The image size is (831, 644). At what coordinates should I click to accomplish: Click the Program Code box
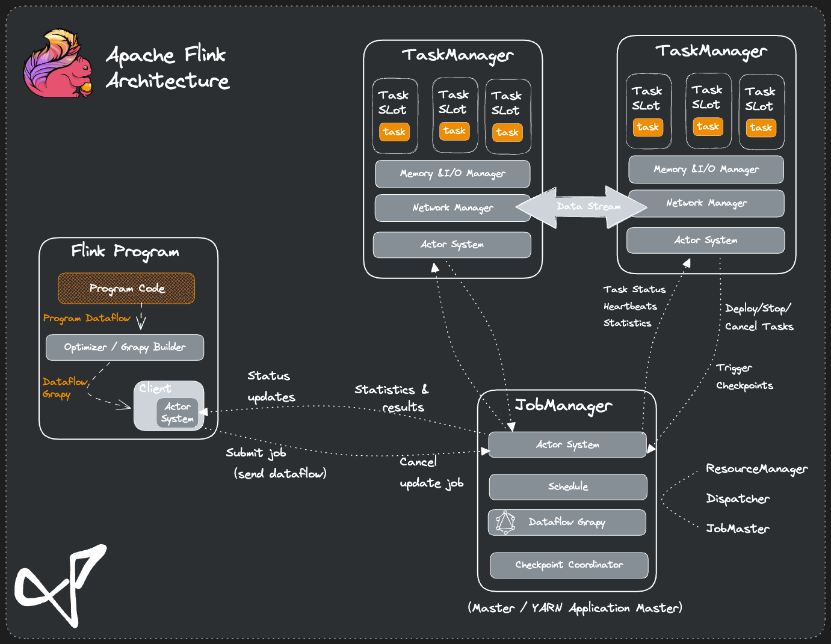126,289
